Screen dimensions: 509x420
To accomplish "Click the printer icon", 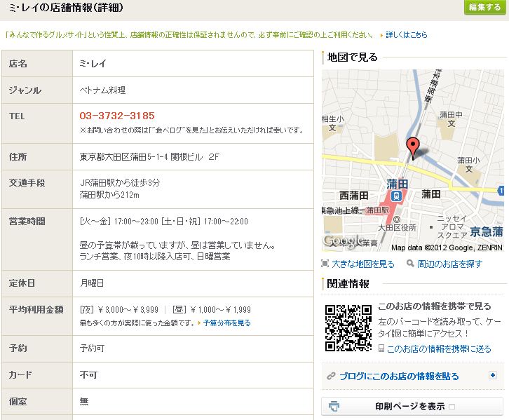I will (x=334, y=406).
